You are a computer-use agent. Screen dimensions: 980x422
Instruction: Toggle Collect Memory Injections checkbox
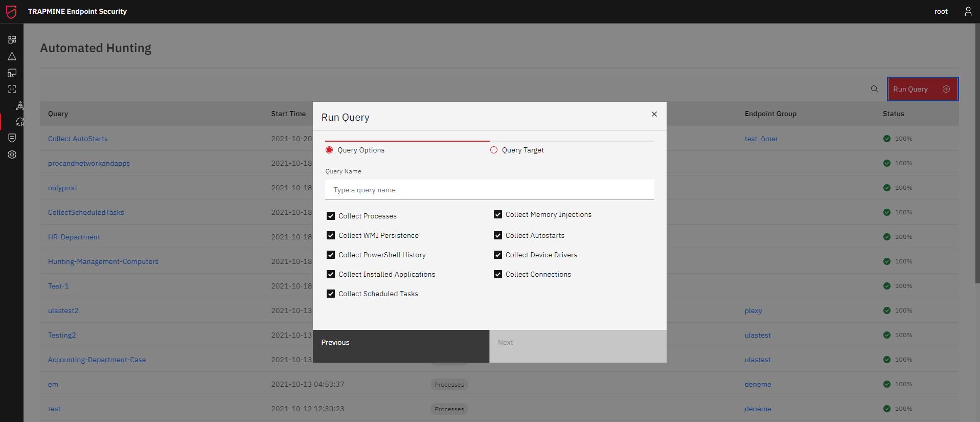[x=497, y=214]
